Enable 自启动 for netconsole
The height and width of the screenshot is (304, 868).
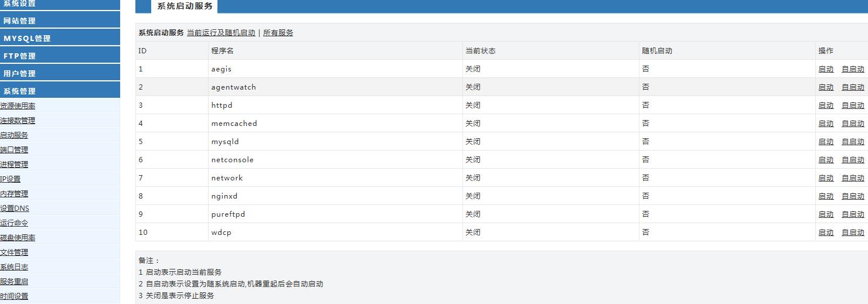pos(853,160)
